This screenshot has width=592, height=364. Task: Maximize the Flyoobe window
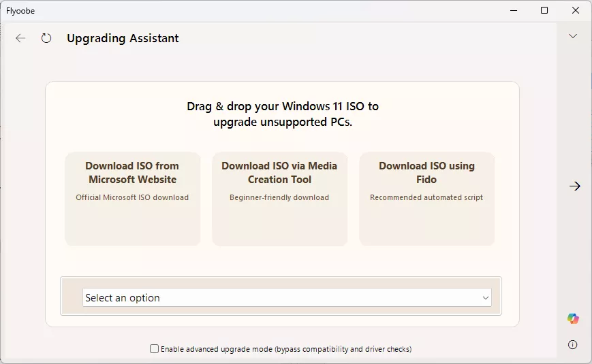click(544, 10)
